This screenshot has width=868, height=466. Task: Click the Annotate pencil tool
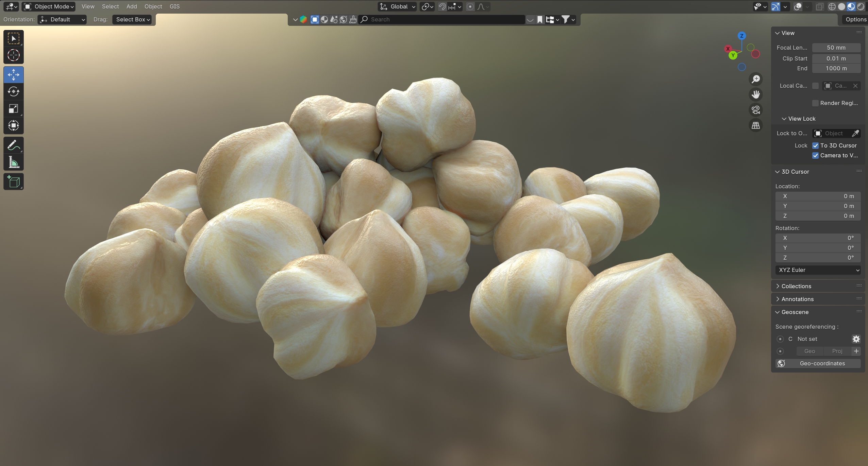[x=14, y=145]
